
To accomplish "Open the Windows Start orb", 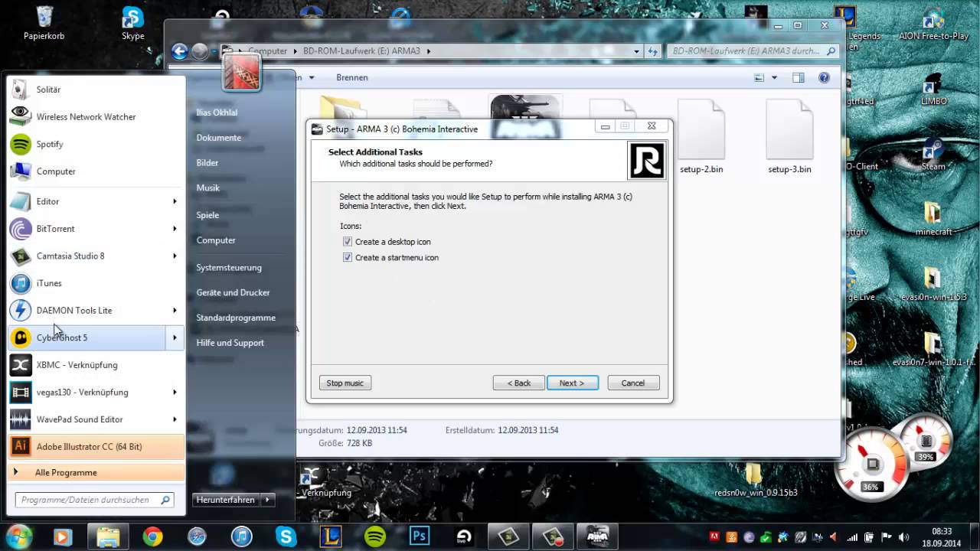I will [18, 536].
